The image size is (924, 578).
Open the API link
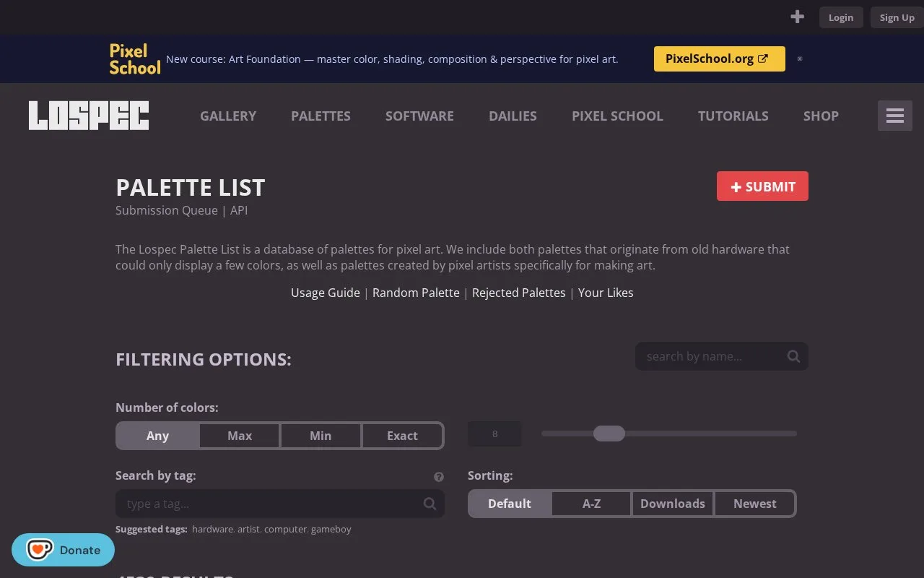coord(239,210)
